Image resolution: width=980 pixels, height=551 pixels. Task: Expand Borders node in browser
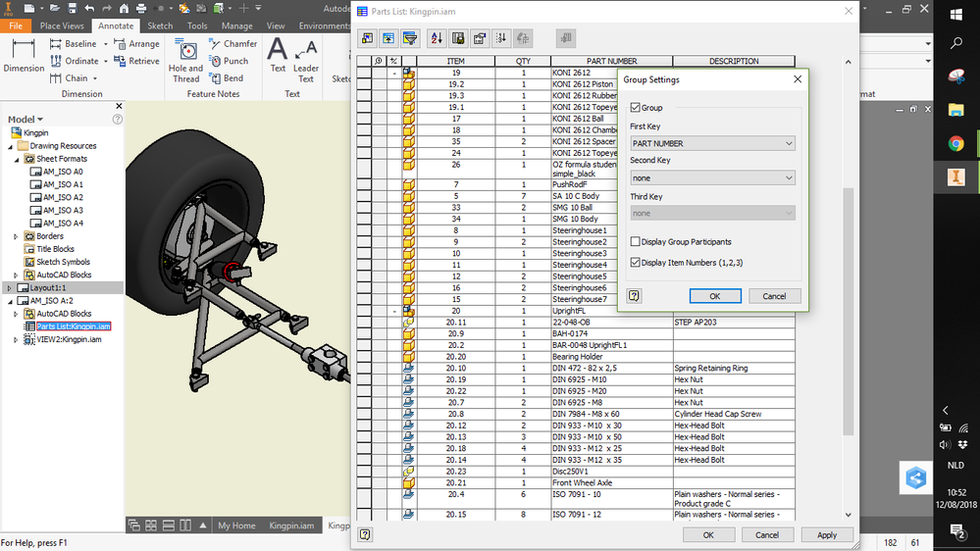click(17, 236)
